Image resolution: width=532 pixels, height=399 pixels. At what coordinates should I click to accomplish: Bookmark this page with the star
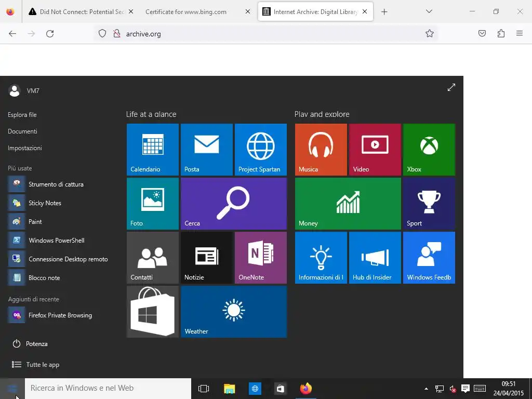[430, 34]
